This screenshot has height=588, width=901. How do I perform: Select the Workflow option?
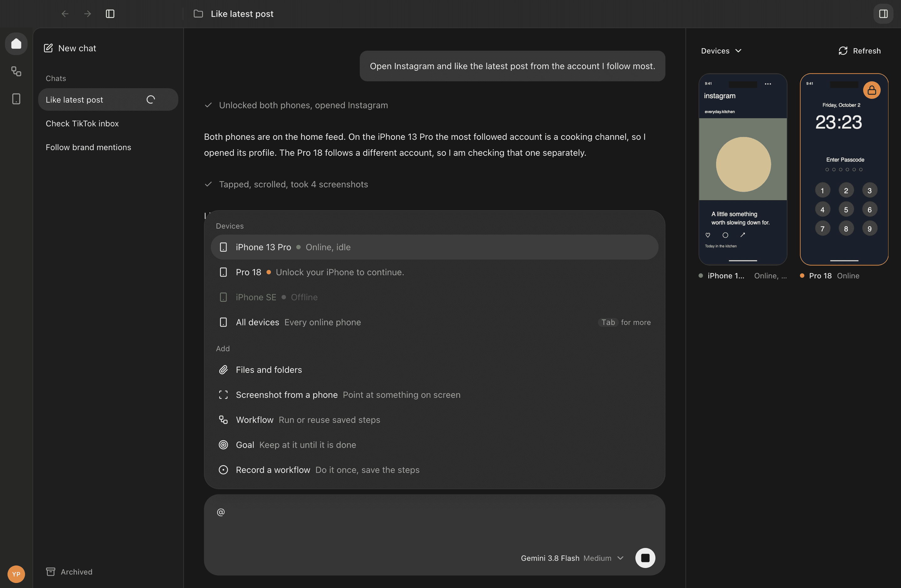(434, 420)
